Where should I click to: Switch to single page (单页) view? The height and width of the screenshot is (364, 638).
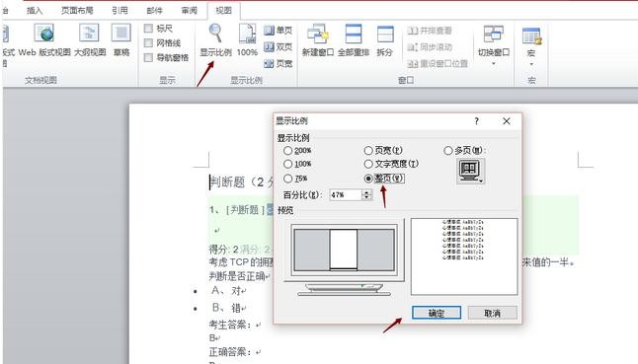(x=279, y=30)
